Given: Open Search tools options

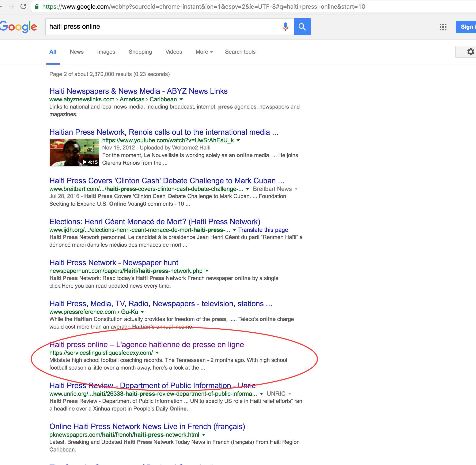Looking at the screenshot, I should click(x=240, y=52).
